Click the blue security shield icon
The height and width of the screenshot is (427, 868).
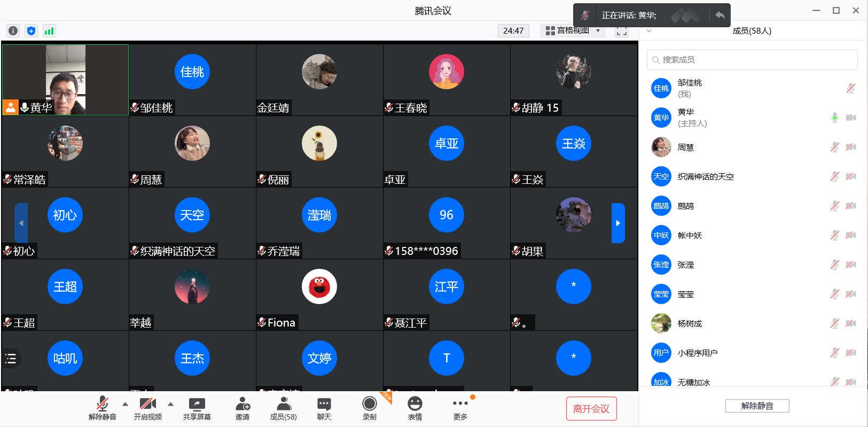(x=32, y=31)
